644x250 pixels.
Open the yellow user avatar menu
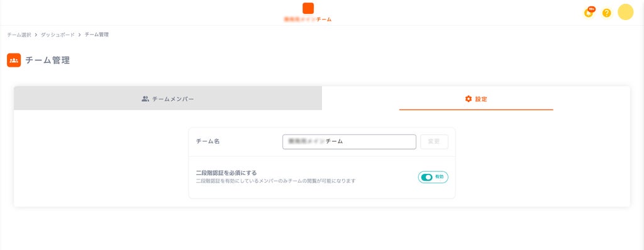(x=626, y=12)
